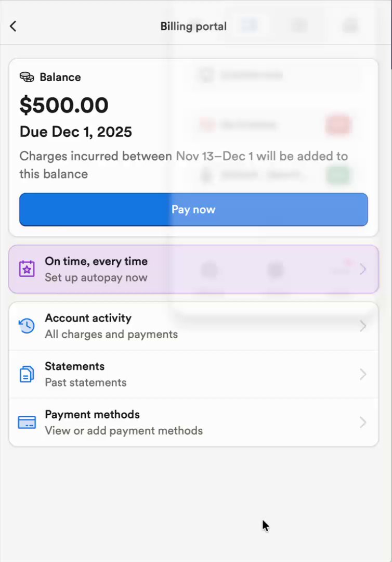Open the Account activity label

click(x=88, y=318)
